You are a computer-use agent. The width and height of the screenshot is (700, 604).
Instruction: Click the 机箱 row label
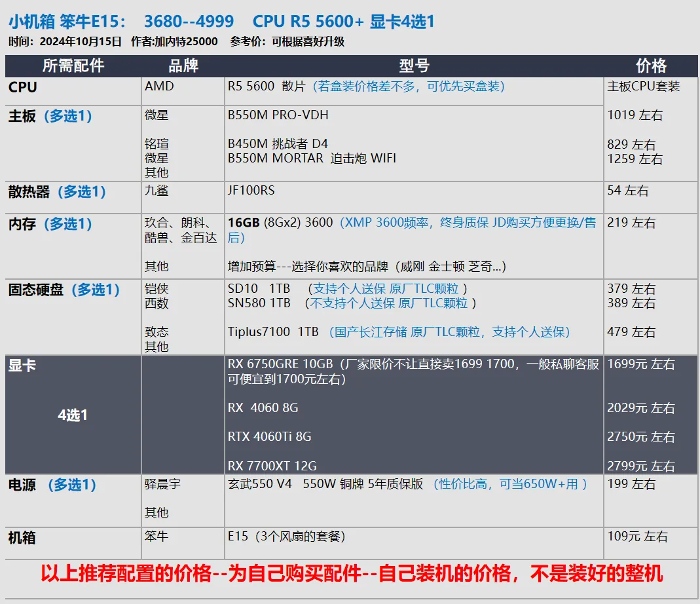coord(22,537)
